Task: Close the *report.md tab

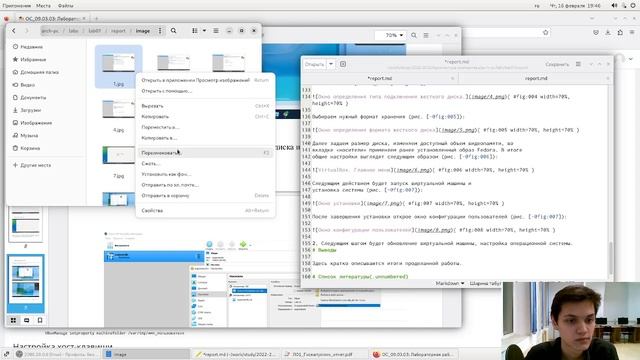Action: [x=452, y=78]
